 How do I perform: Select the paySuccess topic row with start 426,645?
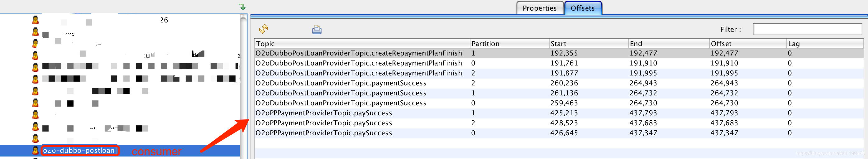pos(559,133)
